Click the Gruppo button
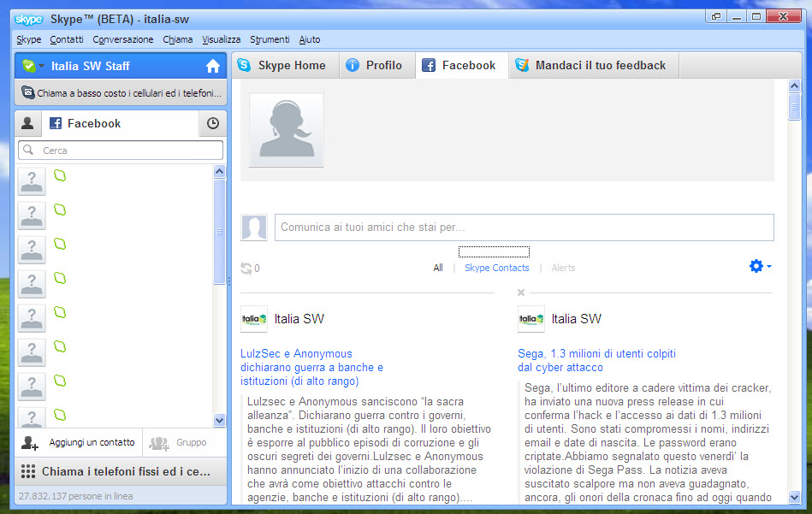 (x=184, y=442)
